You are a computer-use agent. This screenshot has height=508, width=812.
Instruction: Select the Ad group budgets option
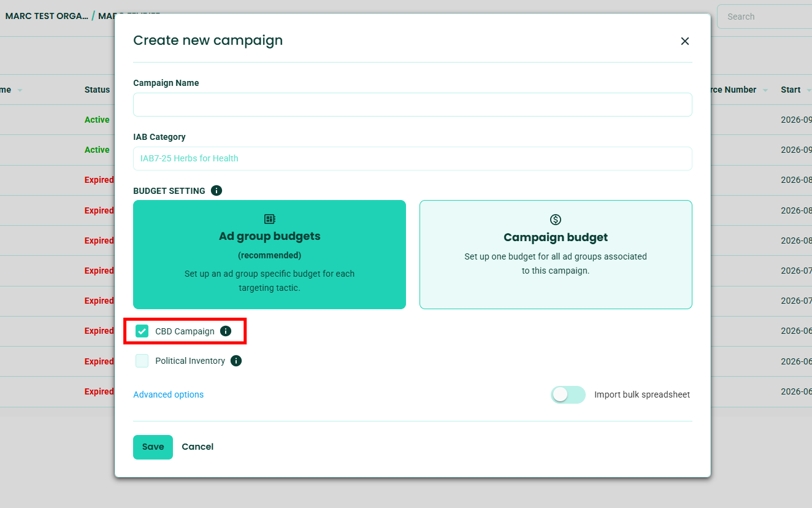click(269, 255)
